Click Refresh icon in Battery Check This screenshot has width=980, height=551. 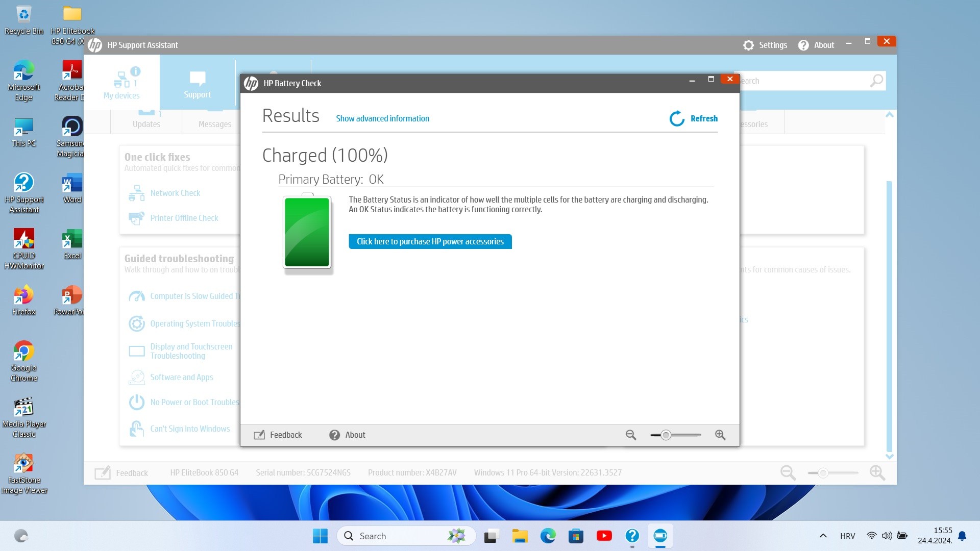click(677, 118)
